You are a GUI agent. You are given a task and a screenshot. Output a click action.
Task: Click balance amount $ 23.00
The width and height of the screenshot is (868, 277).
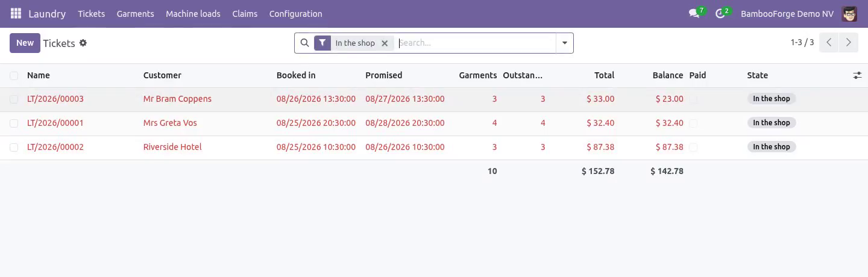(x=670, y=99)
